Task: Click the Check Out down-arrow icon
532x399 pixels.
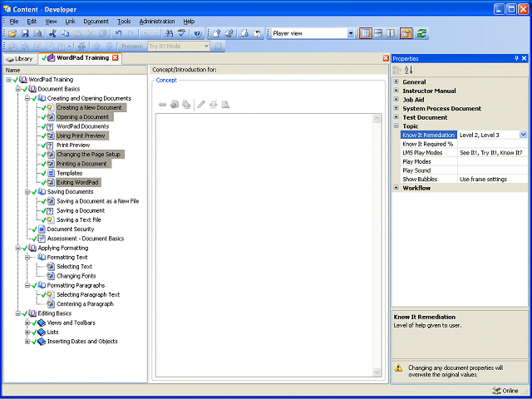Action: coord(245,33)
